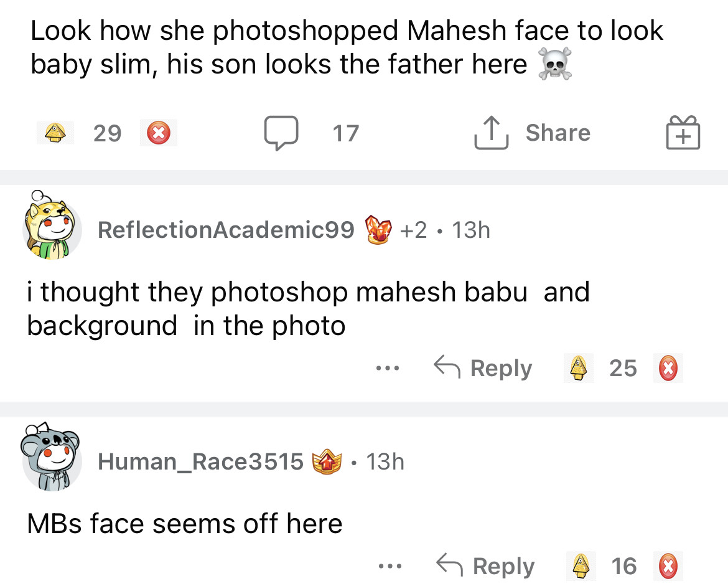Open the post's 17 comments
Viewport: 728px width, 586px height.
[x=312, y=133]
